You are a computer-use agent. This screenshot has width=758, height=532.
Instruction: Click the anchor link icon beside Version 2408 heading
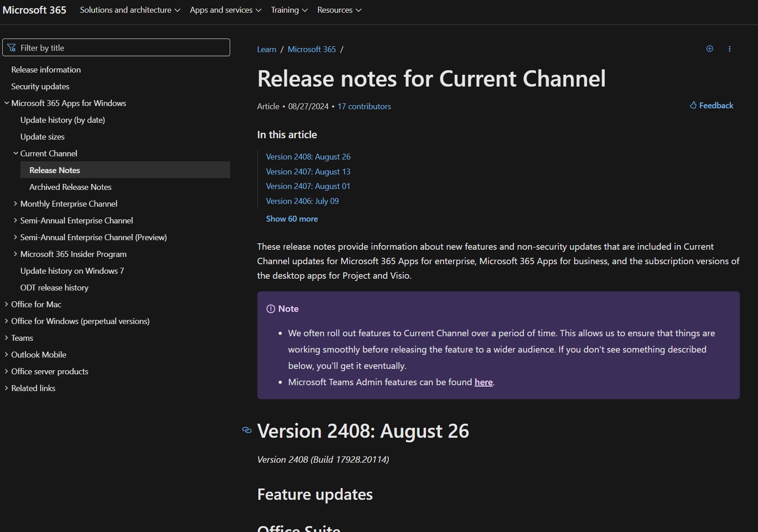(x=247, y=430)
